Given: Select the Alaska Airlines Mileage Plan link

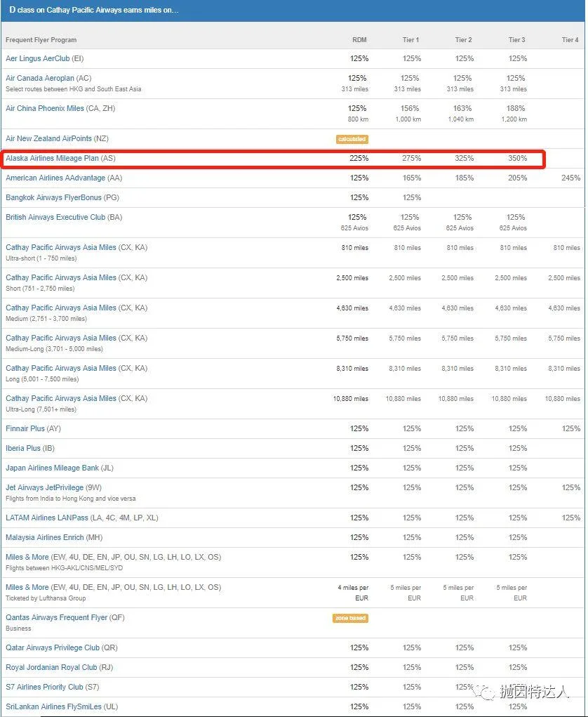Looking at the screenshot, I should coord(52,158).
